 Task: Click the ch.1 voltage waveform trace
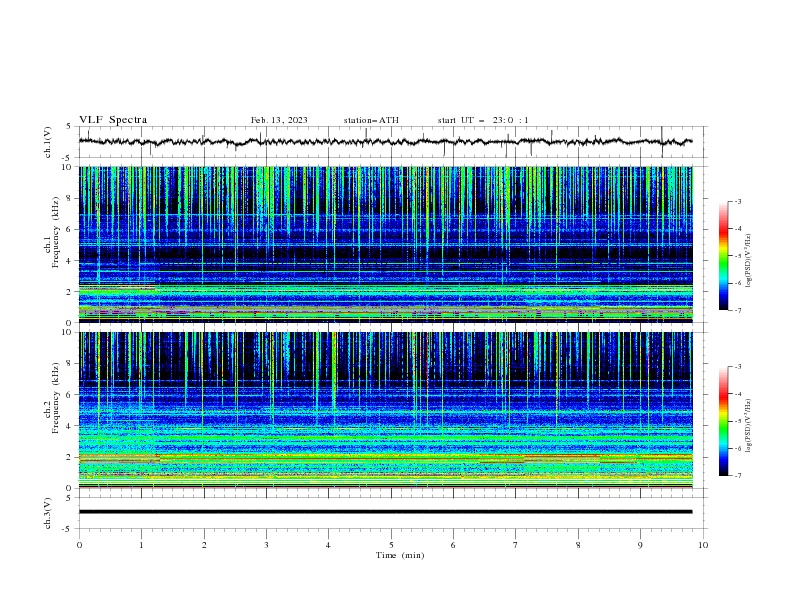point(385,142)
